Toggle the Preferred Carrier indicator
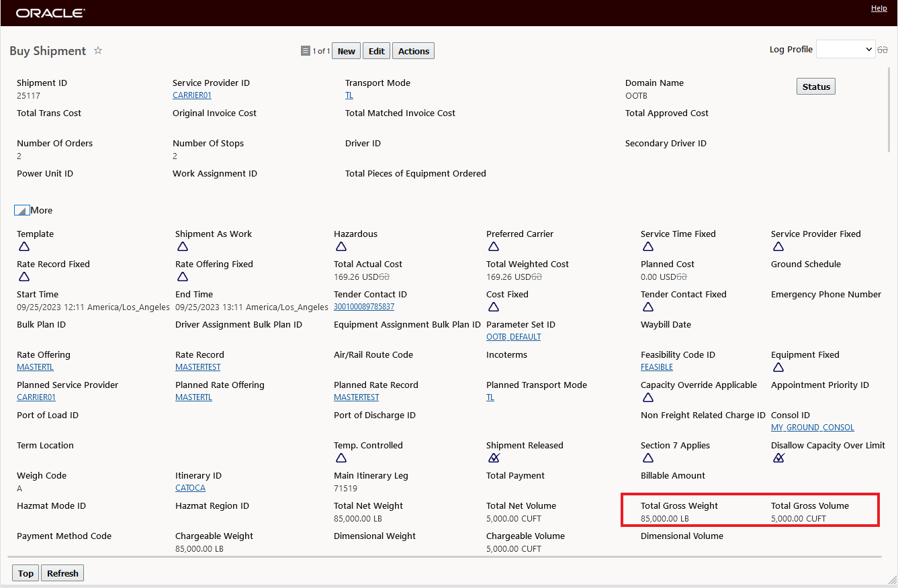 tap(494, 246)
